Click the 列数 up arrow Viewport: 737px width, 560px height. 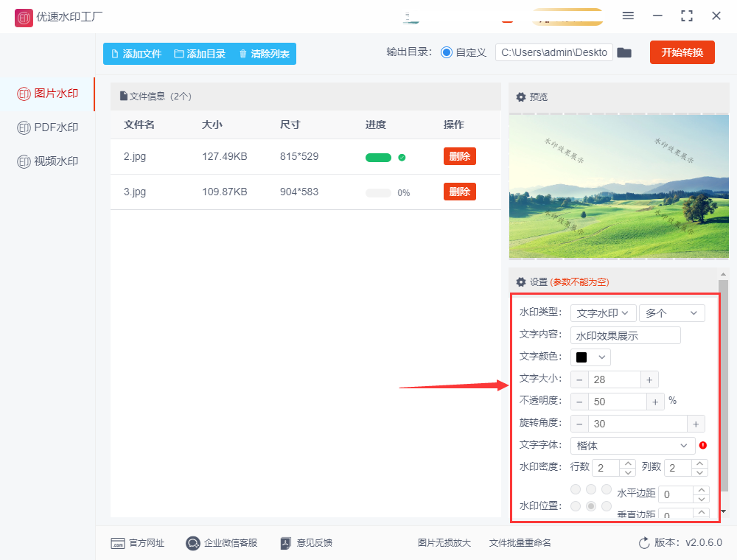[x=700, y=463]
